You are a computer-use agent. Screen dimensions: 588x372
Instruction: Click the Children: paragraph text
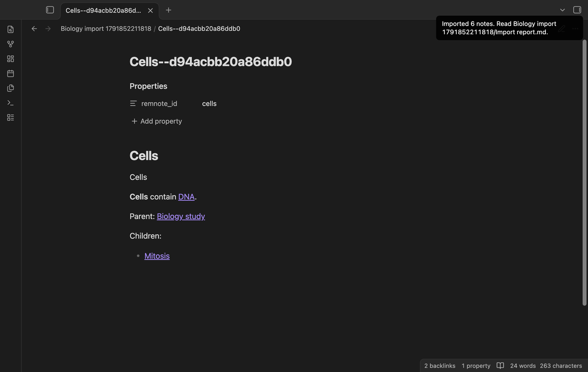pos(146,236)
